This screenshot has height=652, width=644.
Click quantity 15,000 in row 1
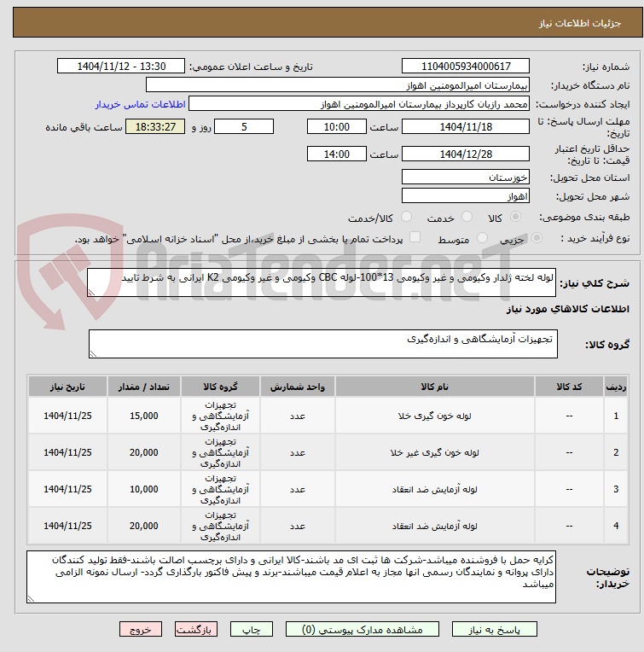click(x=144, y=416)
